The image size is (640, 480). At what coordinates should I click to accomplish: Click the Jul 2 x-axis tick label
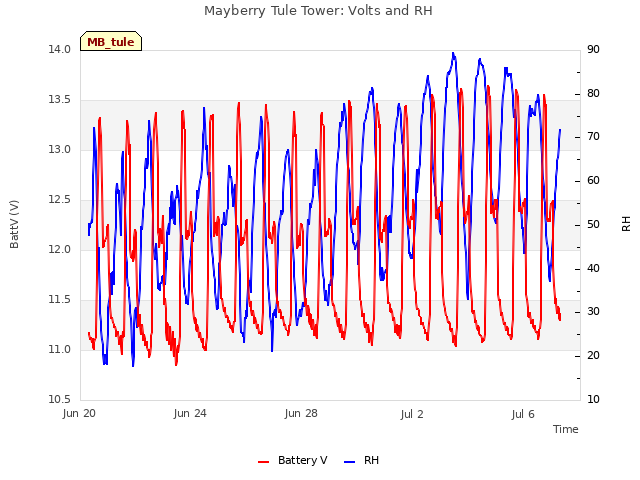click(412, 414)
